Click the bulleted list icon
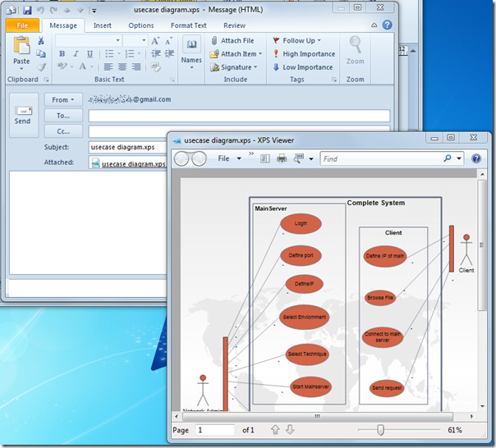Image resolution: width=496 pixels, height=448 pixels. (x=109, y=54)
